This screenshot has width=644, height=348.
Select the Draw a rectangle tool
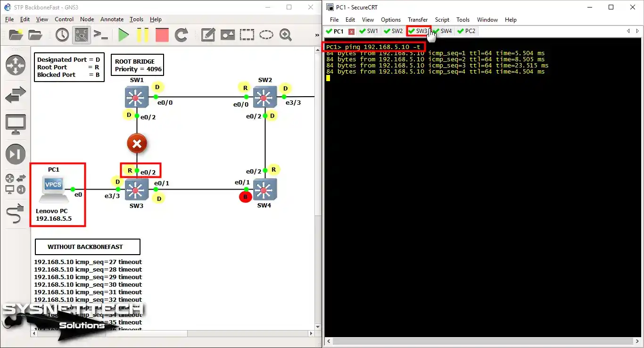(x=247, y=35)
